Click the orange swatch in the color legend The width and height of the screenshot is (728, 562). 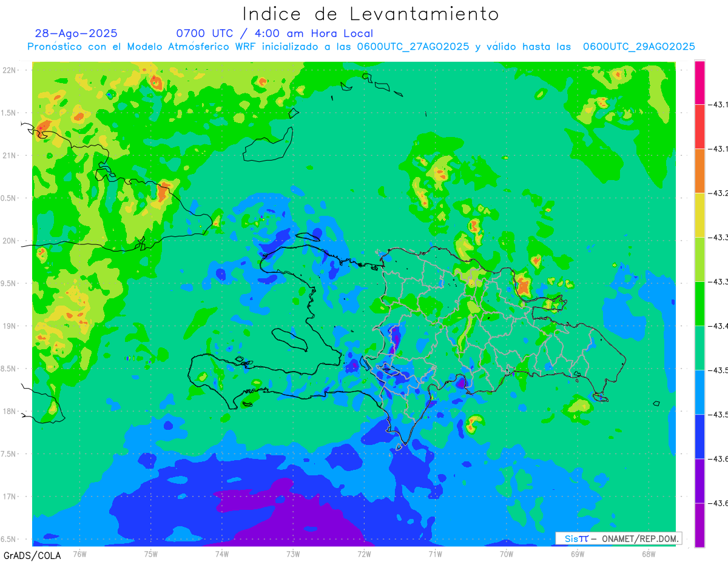point(699,171)
